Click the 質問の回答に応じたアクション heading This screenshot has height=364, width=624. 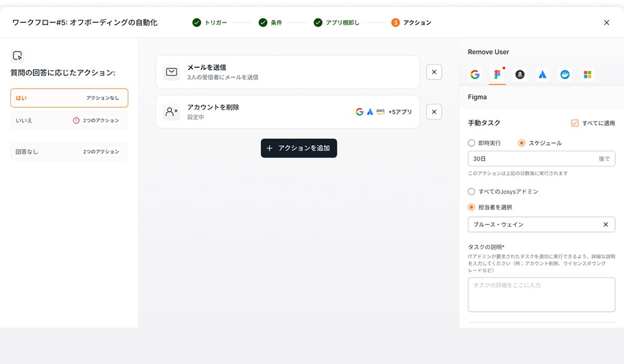click(x=63, y=73)
